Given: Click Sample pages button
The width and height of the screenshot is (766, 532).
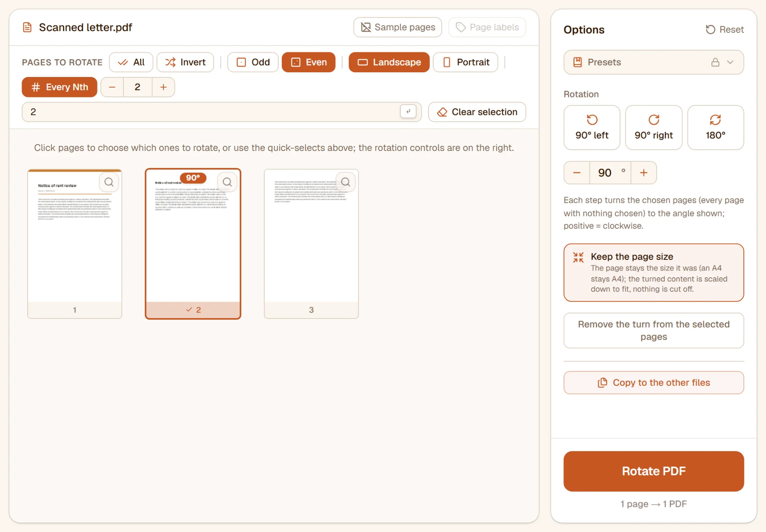Looking at the screenshot, I should 397,27.
